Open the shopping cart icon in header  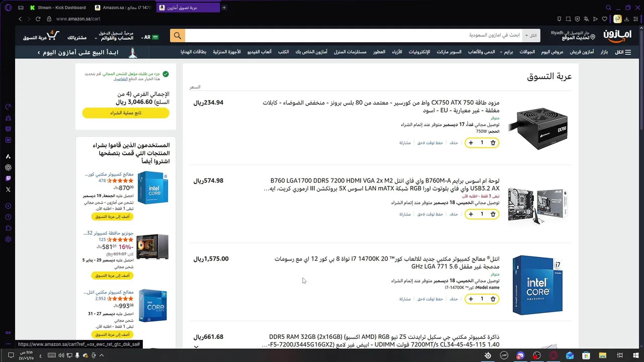pos(53,36)
